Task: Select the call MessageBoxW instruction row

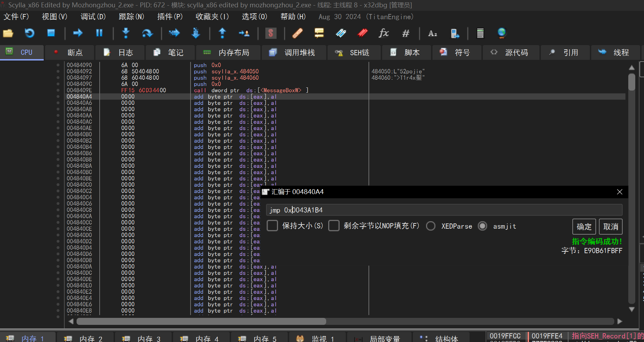Action: tap(345, 90)
